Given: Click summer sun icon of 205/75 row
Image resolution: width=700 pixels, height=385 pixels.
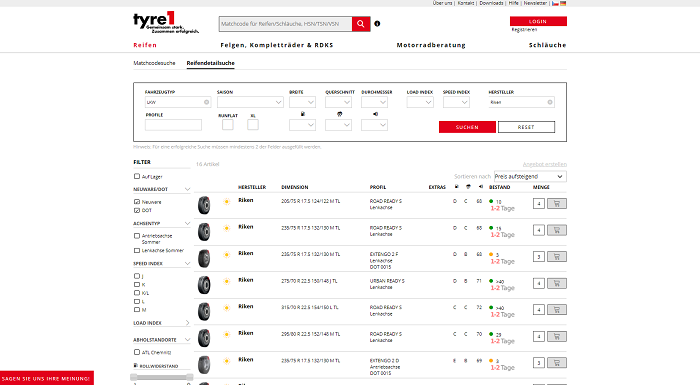Looking at the screenshot, I should 227,201.
